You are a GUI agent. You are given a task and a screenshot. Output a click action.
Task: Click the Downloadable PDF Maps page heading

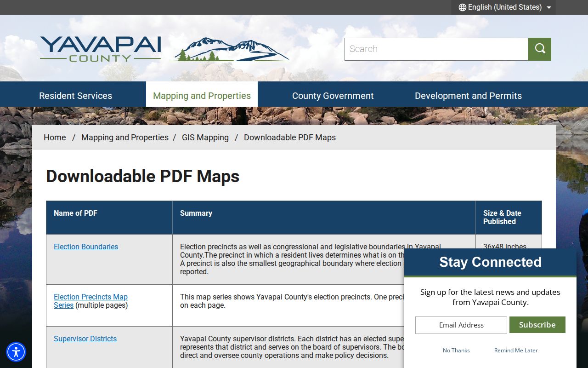point(143,177)
